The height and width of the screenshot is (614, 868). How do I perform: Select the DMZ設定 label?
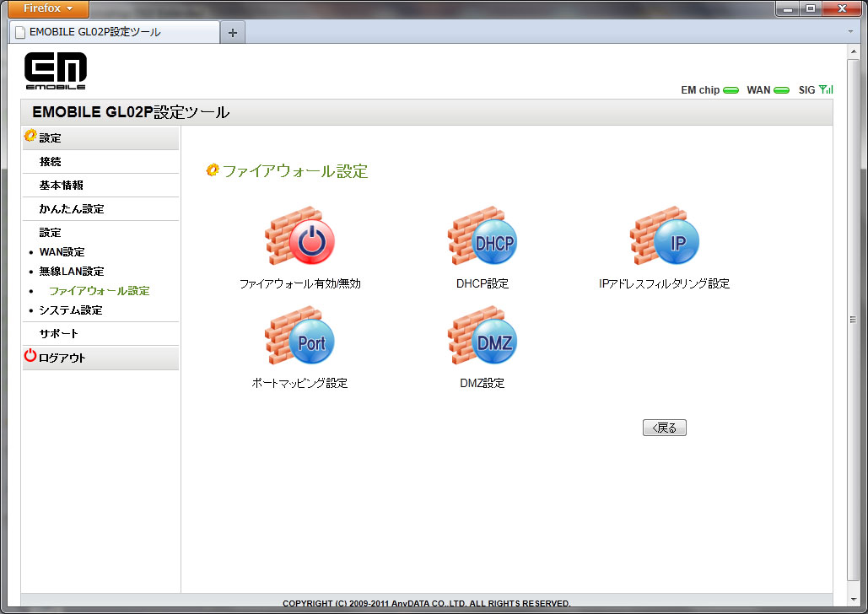pos(483,383)
